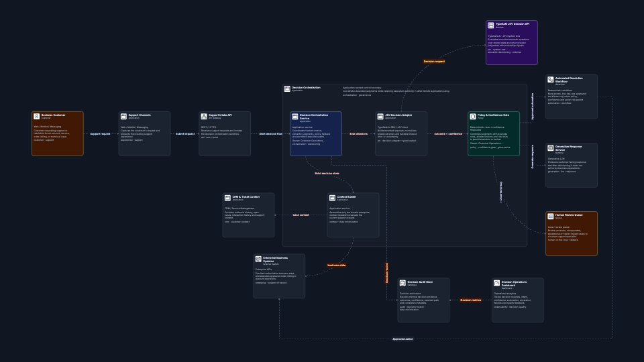This screenshot has height=362, width=644.
Task: Select the JSV Decision Adapter title text
Action: [398, 115]
